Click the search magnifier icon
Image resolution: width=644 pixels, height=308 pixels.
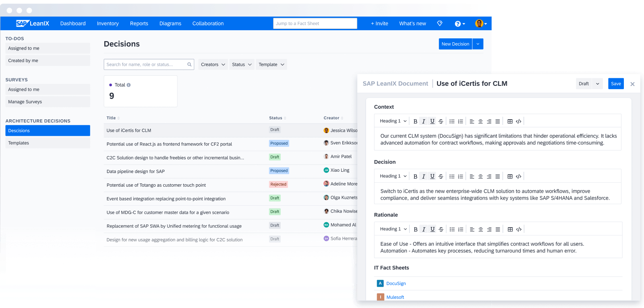[189, 65]
